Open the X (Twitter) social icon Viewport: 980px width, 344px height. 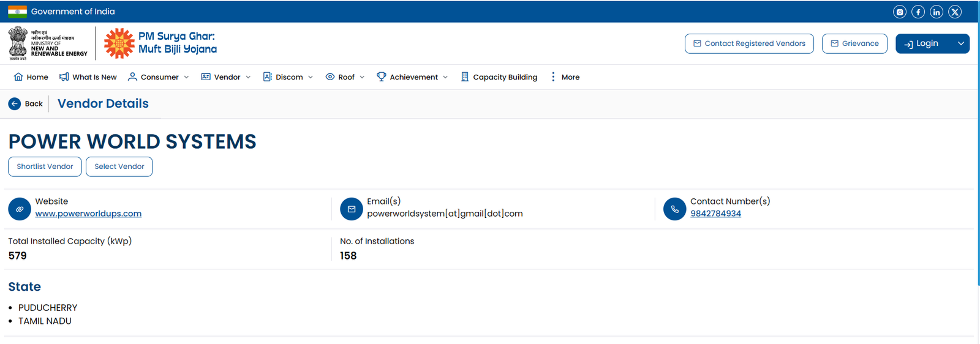point(955,12)
